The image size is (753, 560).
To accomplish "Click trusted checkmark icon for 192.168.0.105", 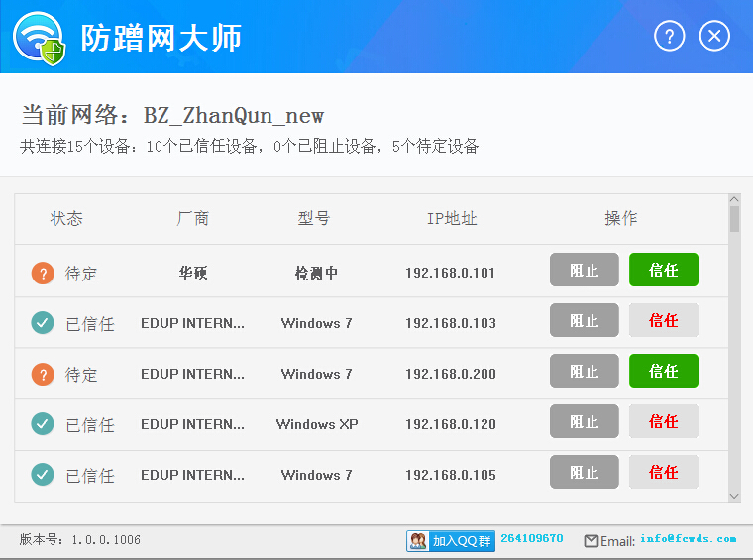I will [42, 475].
